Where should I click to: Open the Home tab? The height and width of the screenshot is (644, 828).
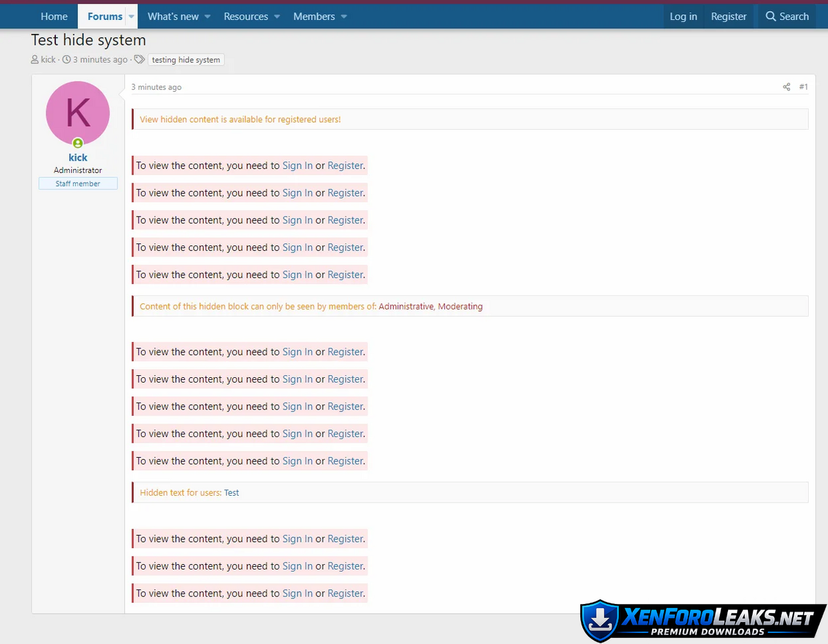[54, 17]
